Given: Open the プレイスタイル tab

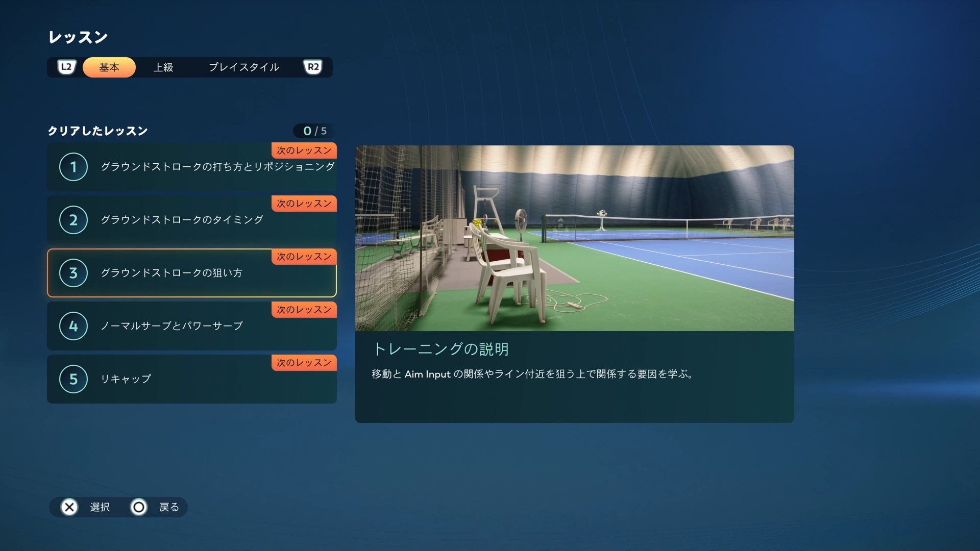Looking at the screenshot, I should click(x=244, y=67).
